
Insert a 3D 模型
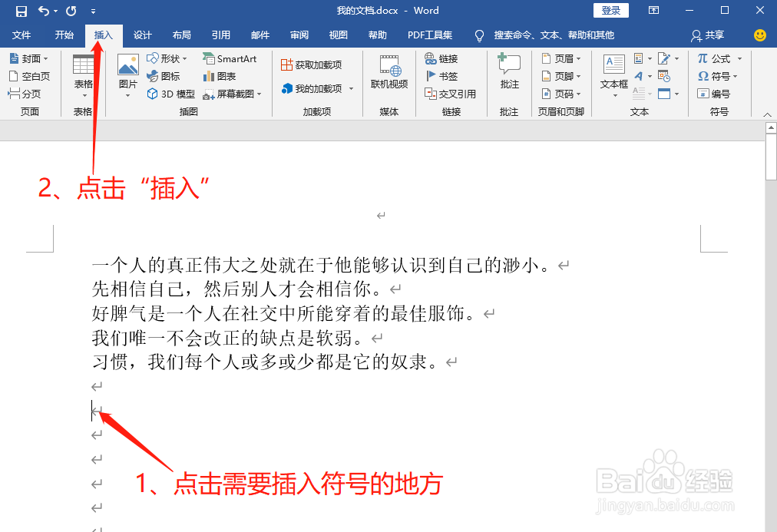171,94
